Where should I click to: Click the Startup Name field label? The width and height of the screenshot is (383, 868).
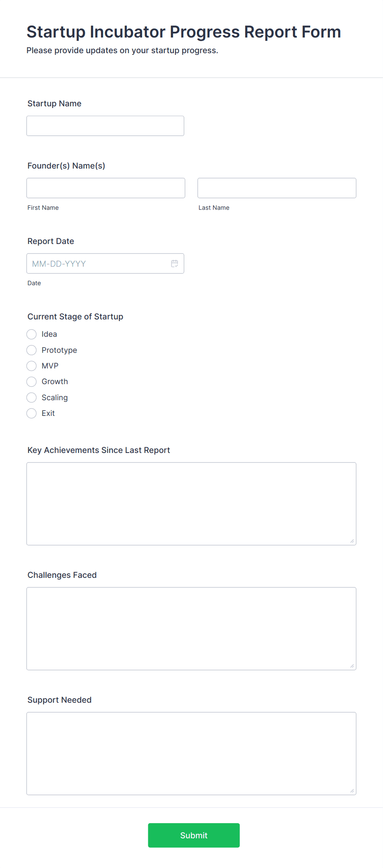pos(54,103)
